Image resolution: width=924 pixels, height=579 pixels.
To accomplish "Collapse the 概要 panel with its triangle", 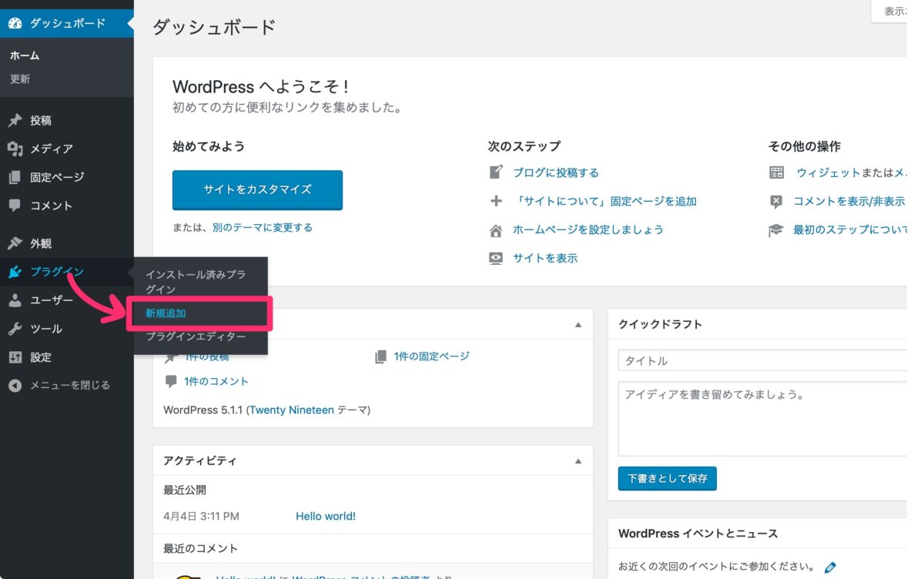I will pyautogui.click(x=578, y=325).
